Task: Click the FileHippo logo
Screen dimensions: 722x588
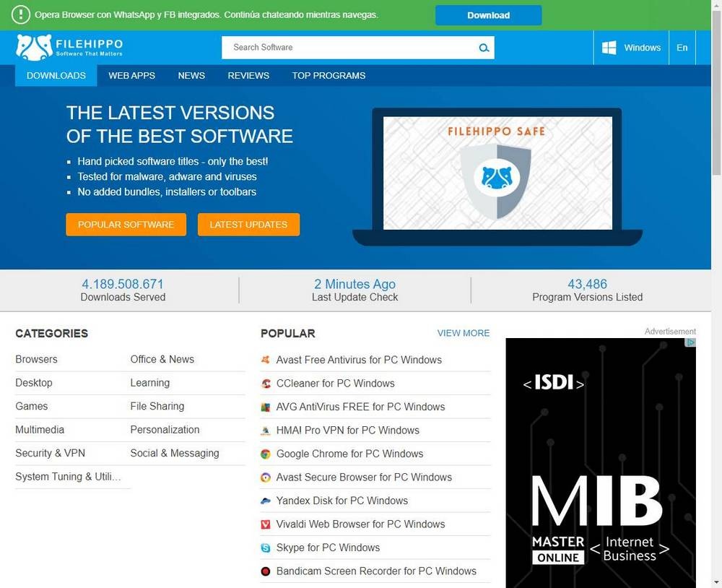Action: coord(69,48)
